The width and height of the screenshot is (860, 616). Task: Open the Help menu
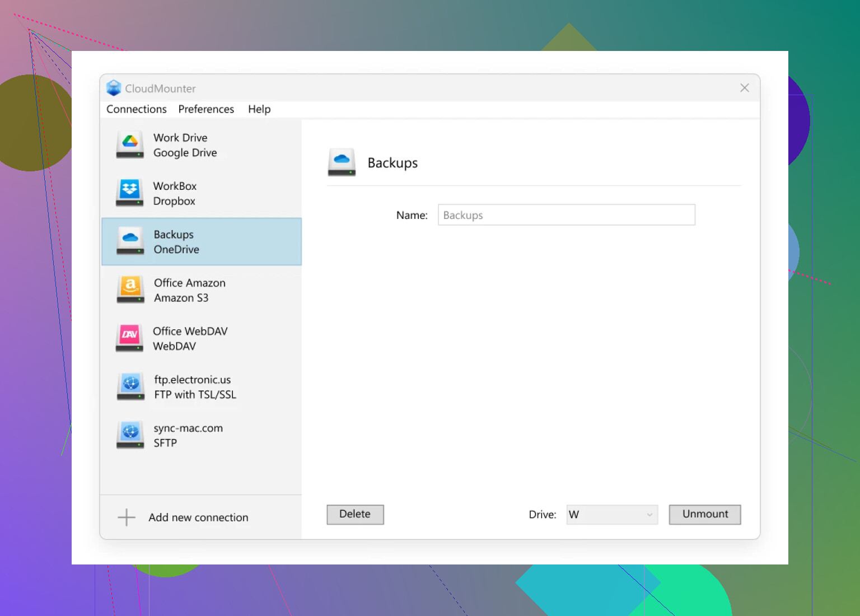point(259,109)
